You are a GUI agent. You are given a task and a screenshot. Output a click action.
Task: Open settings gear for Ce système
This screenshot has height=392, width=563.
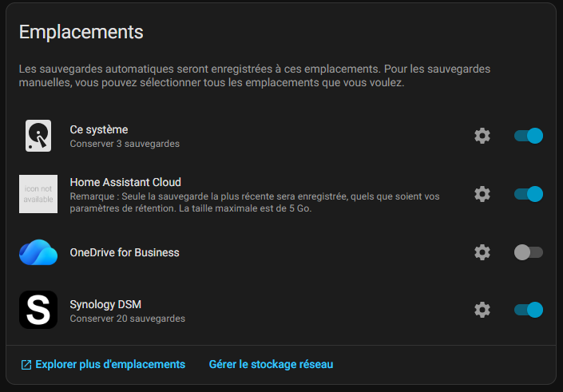482,136
